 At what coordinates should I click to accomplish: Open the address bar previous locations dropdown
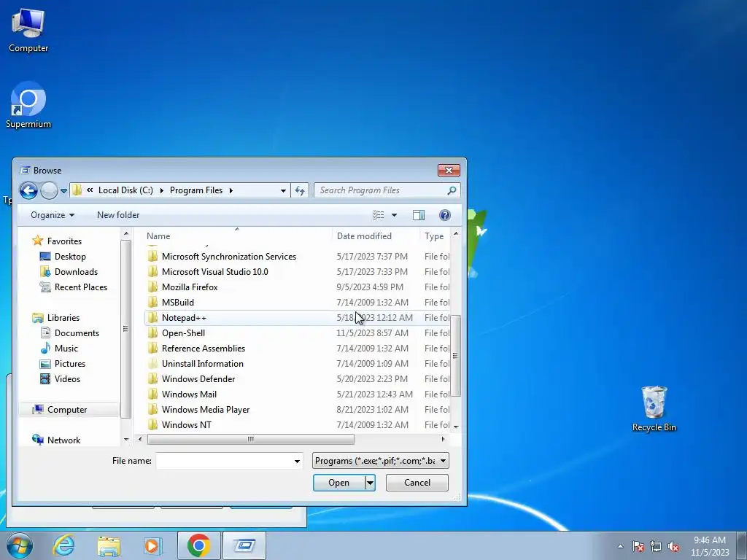[x=283, y=190]
